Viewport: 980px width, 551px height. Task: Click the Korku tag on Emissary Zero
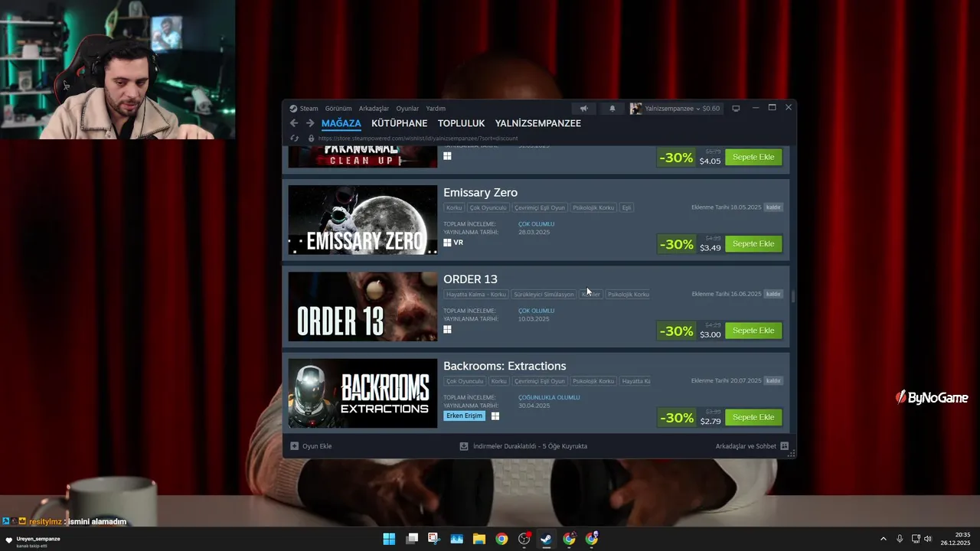click(454, 207)
